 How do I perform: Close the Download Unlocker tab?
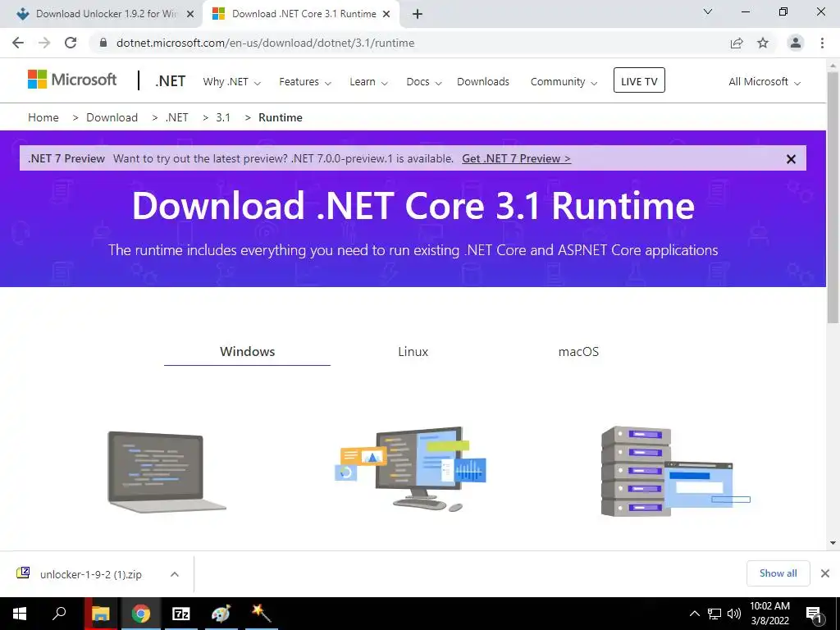click(190, 14)
